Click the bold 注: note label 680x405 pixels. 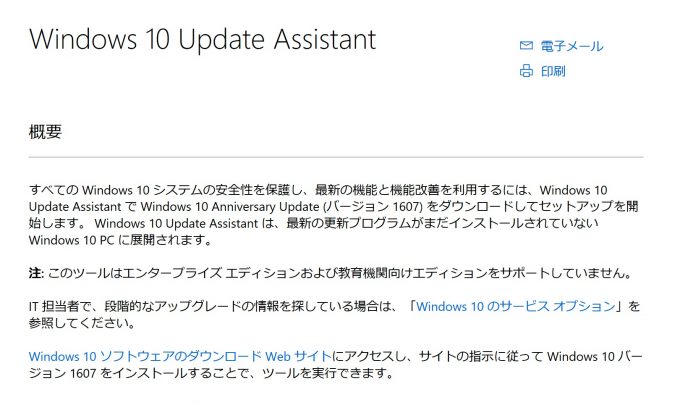(x=36, y=273)
